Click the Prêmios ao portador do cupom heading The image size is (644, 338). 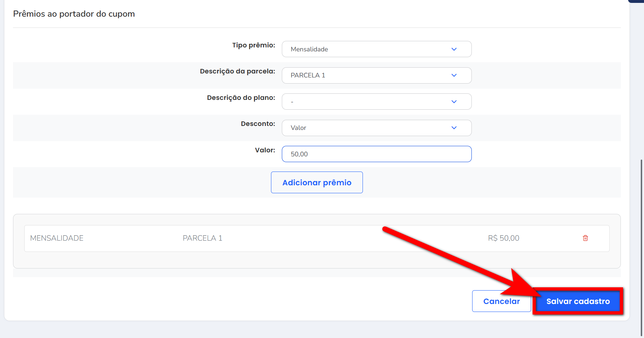tap(74, 14)
